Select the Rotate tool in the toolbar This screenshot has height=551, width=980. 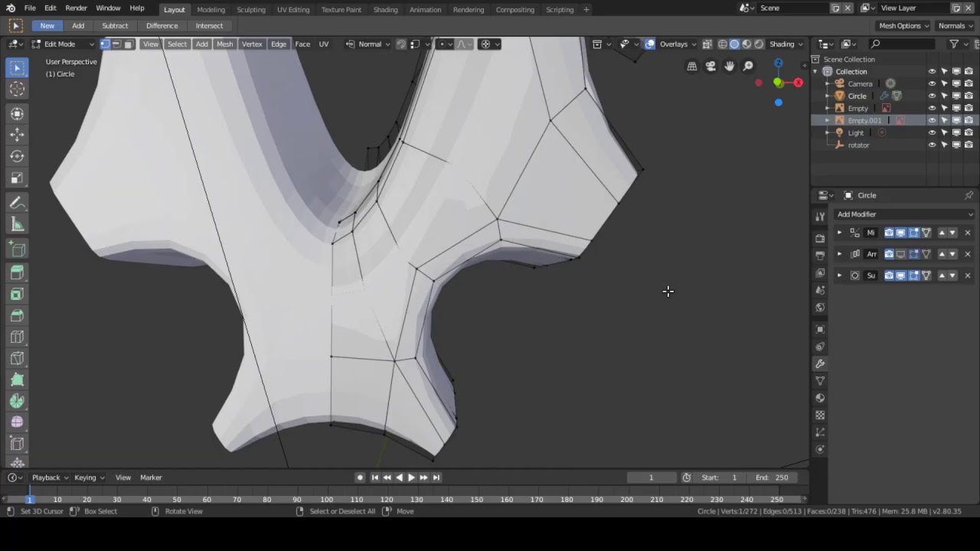[x=17, y=156]
